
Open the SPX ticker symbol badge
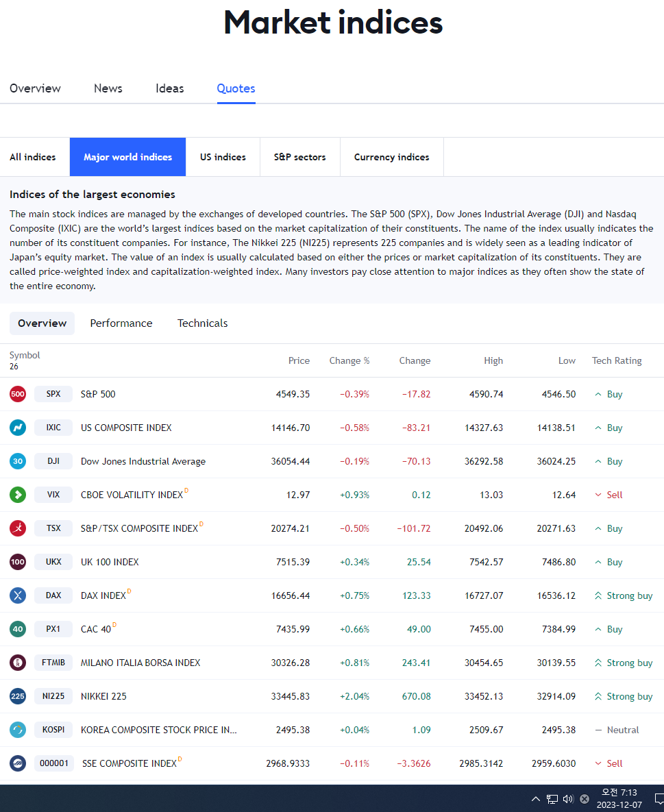click(53, 394)
